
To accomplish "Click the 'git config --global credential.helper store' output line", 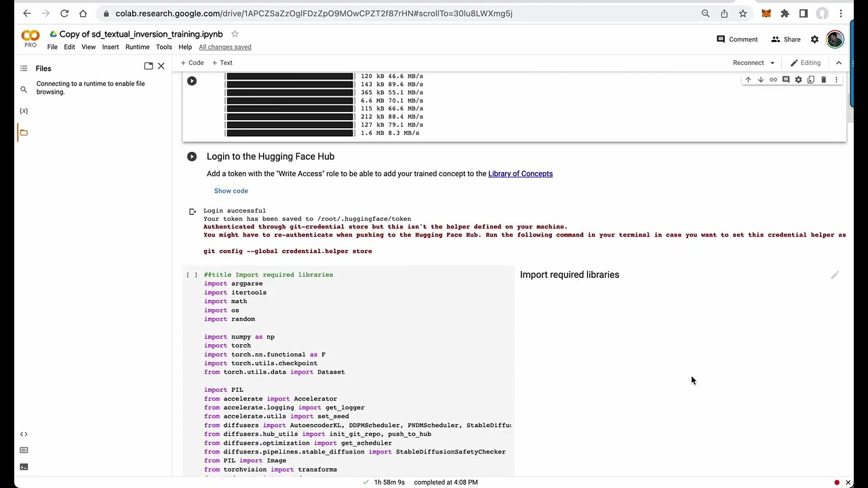I will 288,251.
